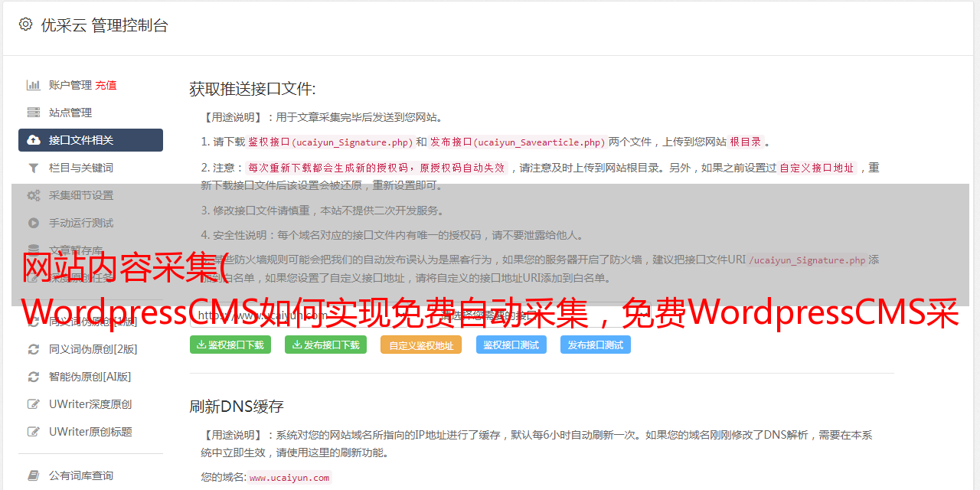
Task: Click the 鉴权接口(ucaiyun_Signature.php) code label
Action: click(330, 142)
